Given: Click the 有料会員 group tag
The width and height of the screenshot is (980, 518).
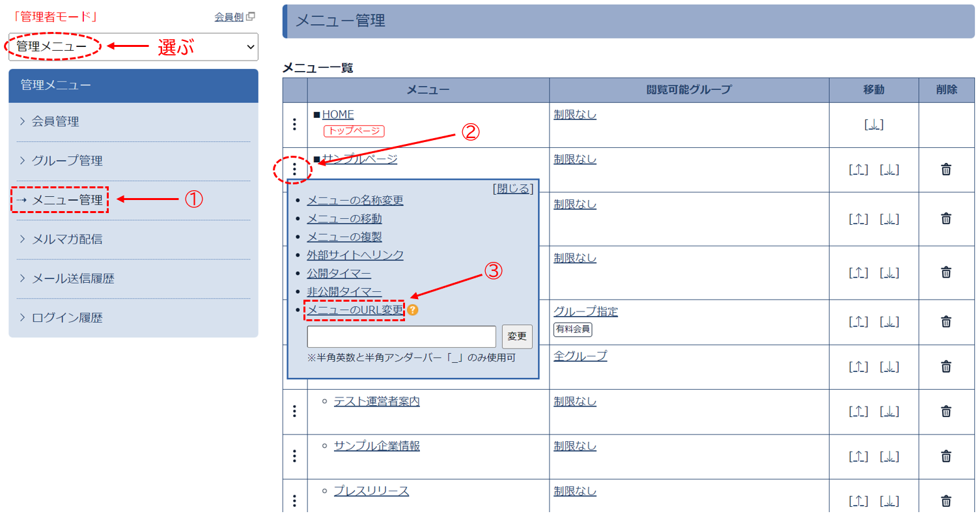Looking at the screenshot, I should coord(573,330).
